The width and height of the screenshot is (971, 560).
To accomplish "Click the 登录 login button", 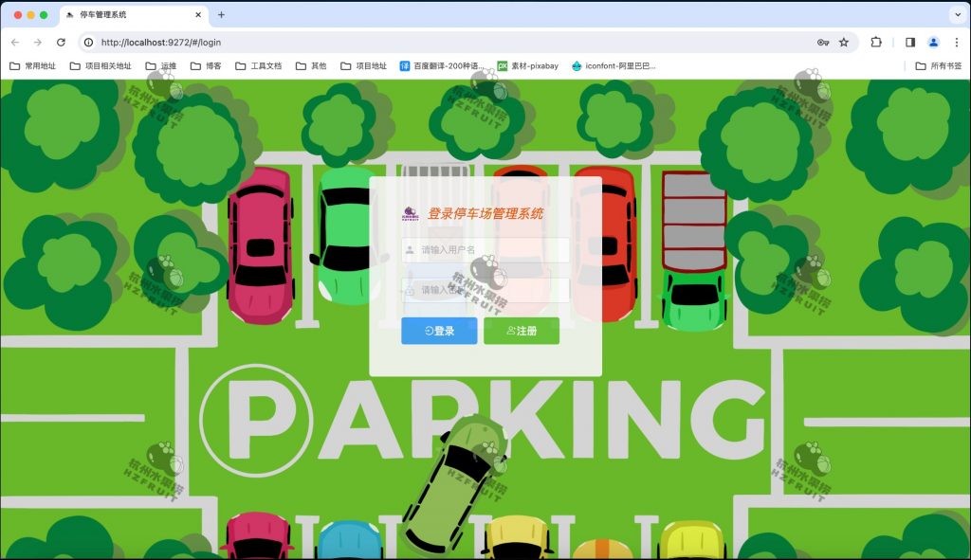I will click(x=439, y=331).
